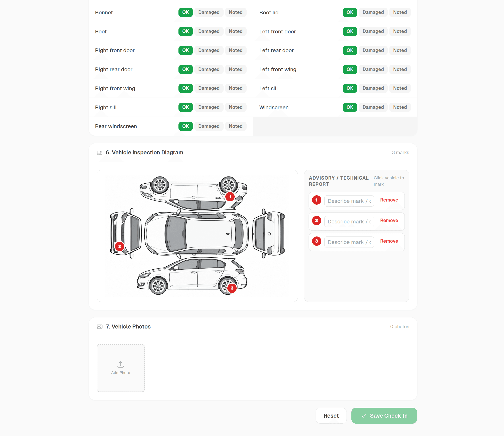Click number 2 badge in advisory report list

tap(316, 221)
